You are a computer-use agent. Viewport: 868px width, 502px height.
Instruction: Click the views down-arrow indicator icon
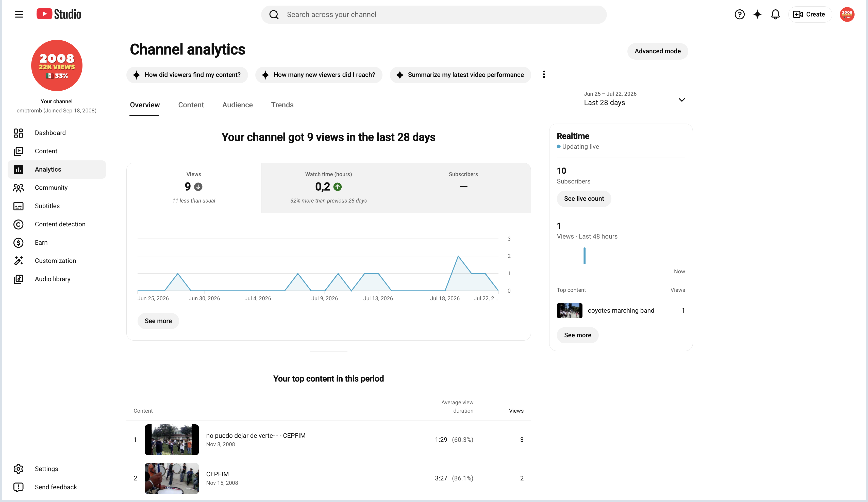198,187
